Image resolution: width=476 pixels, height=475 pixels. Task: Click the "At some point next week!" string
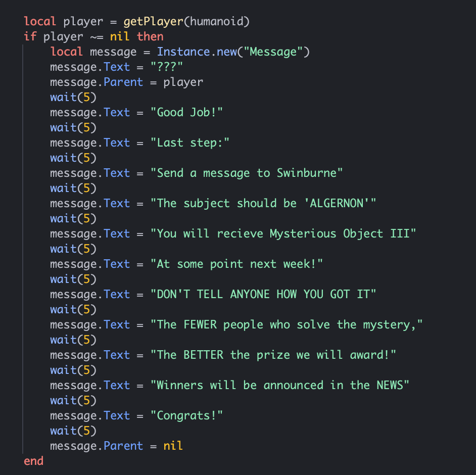[x=236, y=264]
